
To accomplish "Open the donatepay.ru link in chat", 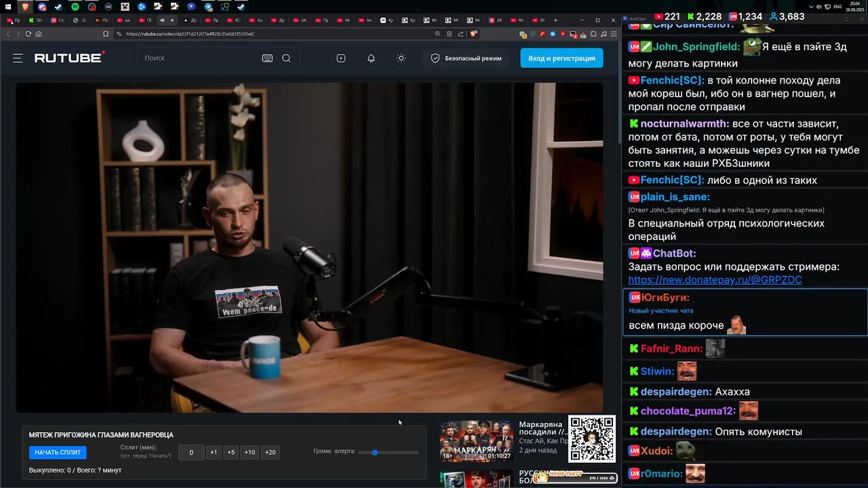I will pos(715,280).
